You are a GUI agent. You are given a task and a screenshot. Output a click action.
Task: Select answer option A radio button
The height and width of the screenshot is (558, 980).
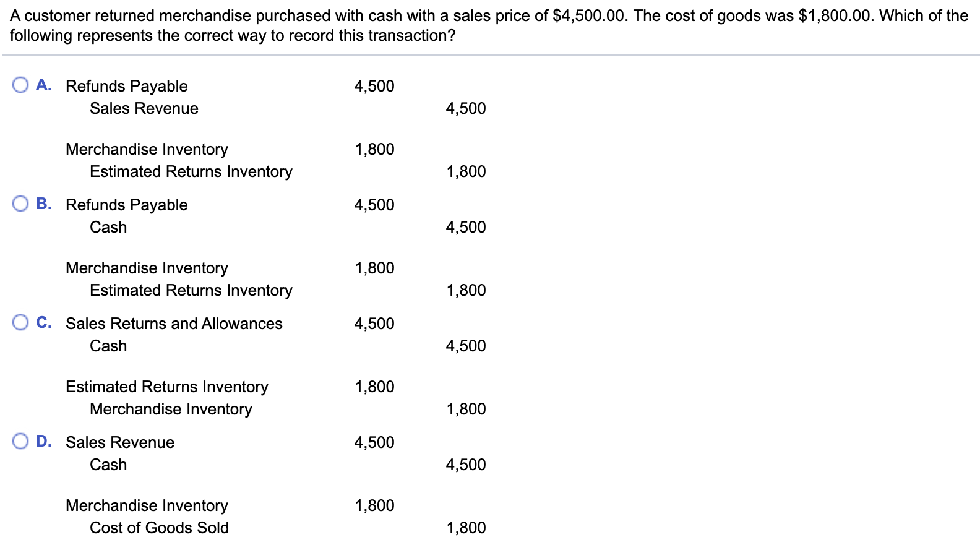point(20,85)
